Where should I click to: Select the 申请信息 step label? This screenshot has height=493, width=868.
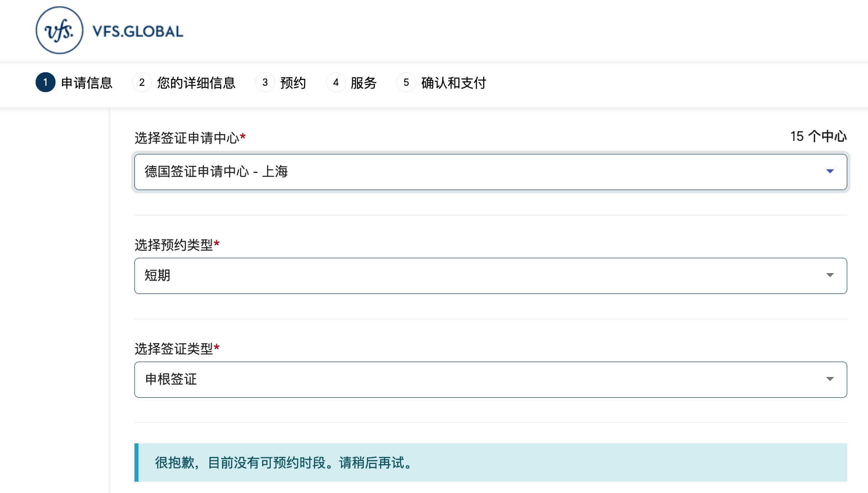point(87,83)
